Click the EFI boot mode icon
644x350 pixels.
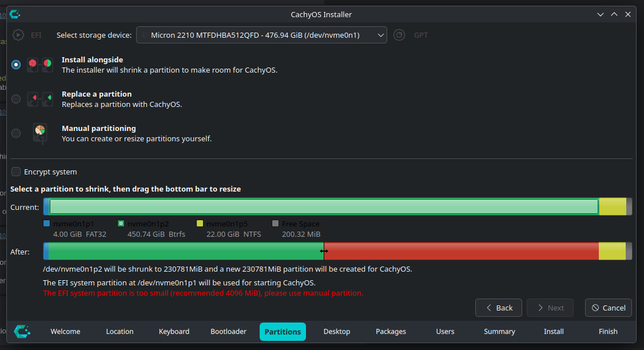click(18, 35)
